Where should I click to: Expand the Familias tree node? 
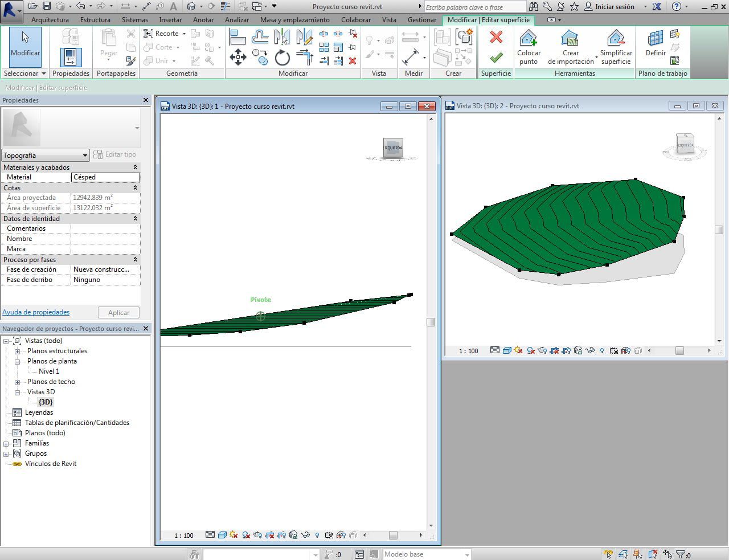(6, 444)
